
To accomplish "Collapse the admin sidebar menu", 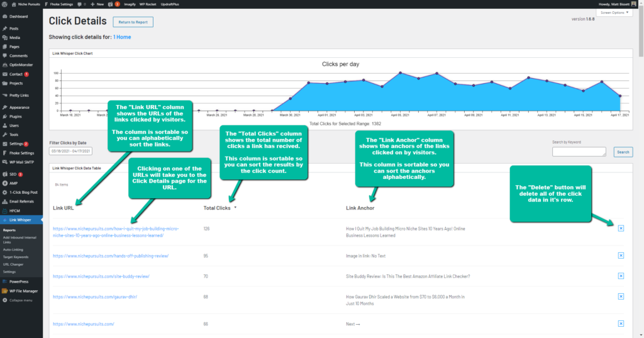I will click(21, 301).
